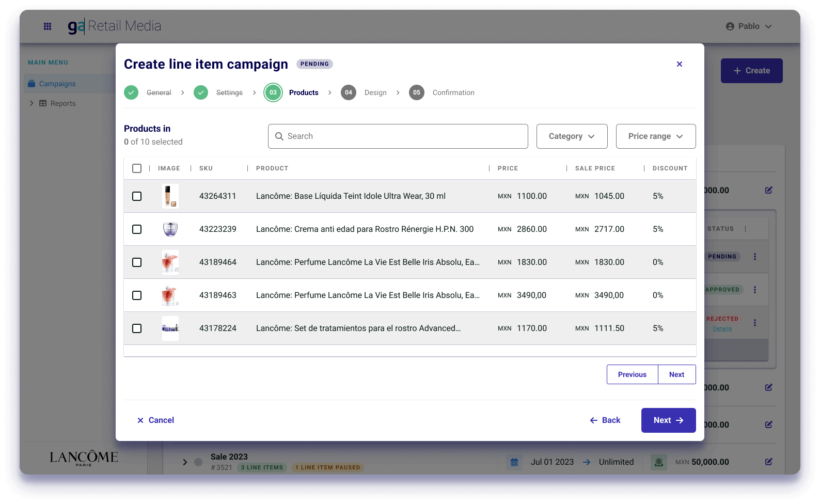The image size is (820, 504).
Task: Click the treatment set thumbnail for SKU 43178224
Action: click(x=170, y=328)
